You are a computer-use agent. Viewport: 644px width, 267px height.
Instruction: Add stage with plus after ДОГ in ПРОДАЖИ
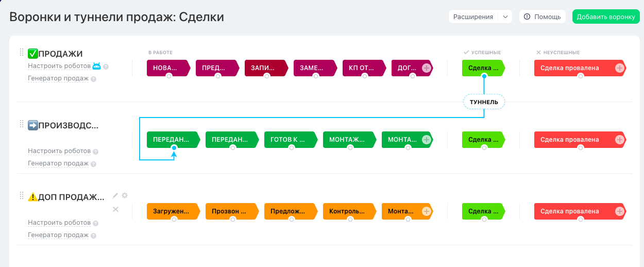427,68
